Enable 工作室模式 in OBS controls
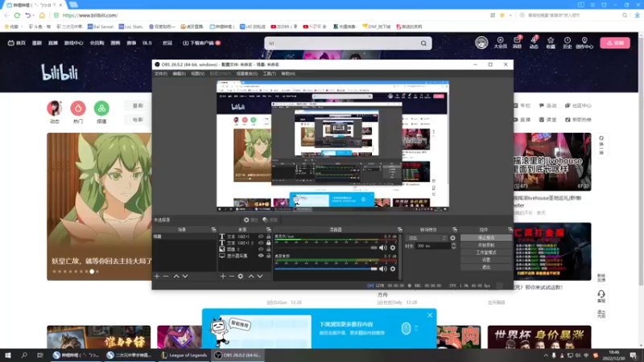The image size is (644, 362). point(486,253)
